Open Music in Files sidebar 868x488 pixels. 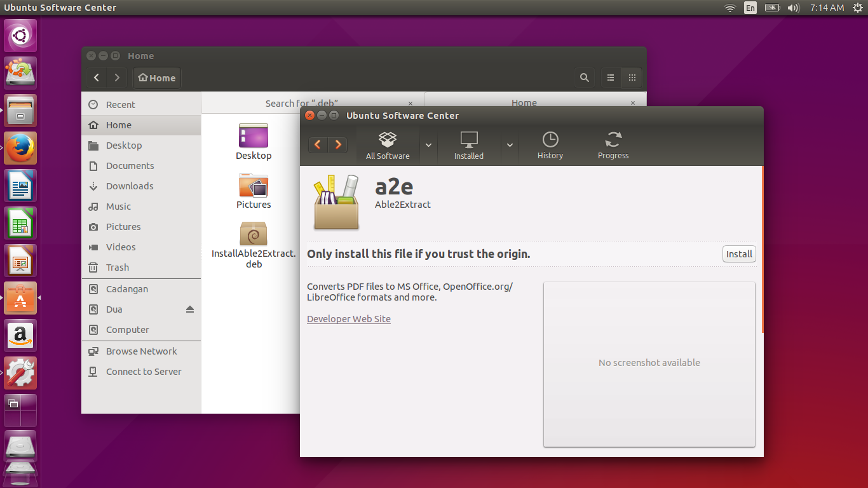[141, 207]
